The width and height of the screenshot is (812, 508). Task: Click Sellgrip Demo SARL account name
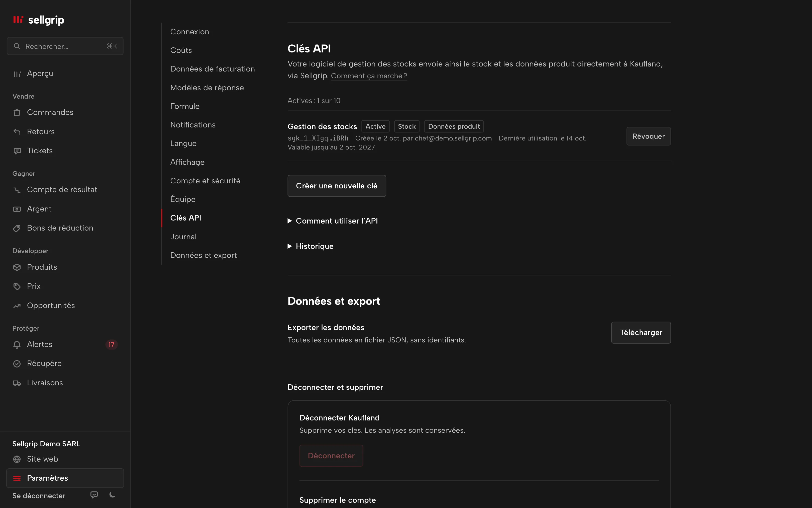46,444
